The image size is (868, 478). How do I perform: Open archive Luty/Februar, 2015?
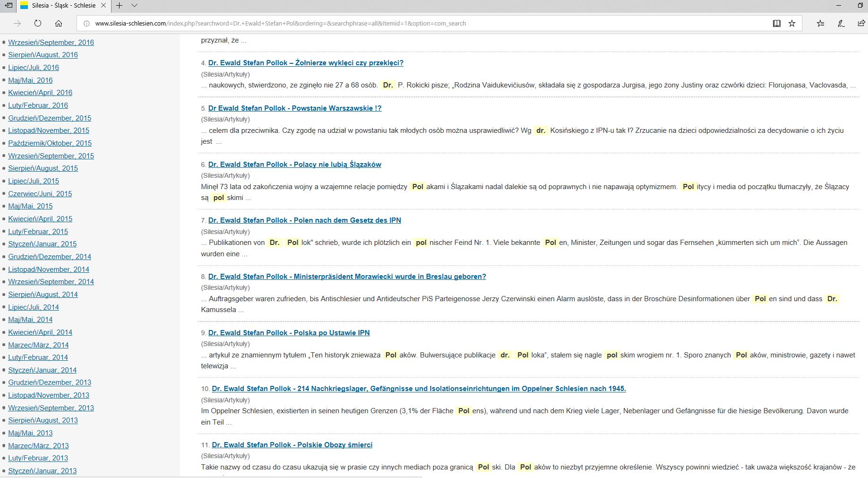point(38,232)
